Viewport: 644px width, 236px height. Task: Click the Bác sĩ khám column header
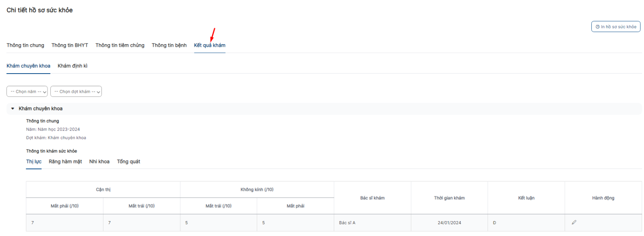click(372, 198)
